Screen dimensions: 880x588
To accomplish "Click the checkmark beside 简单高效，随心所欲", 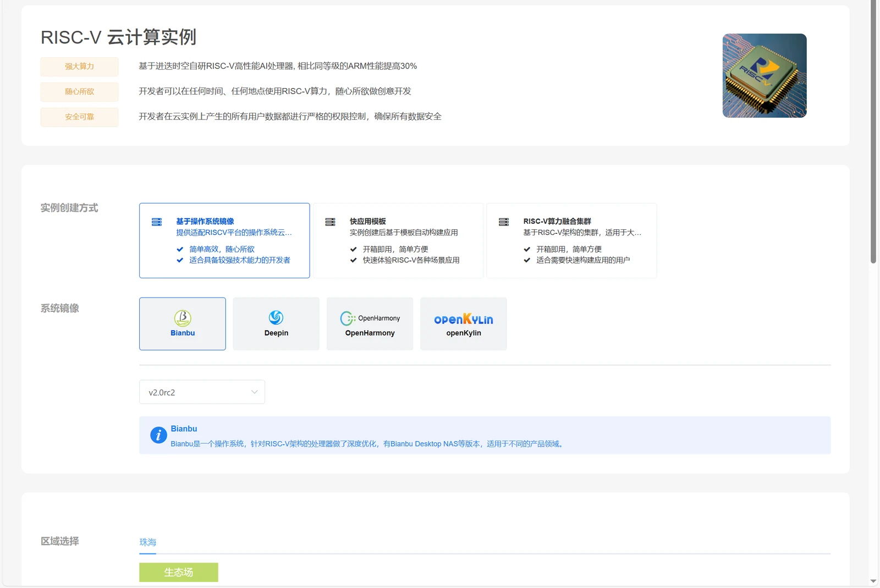I will [x=180, y=249].
